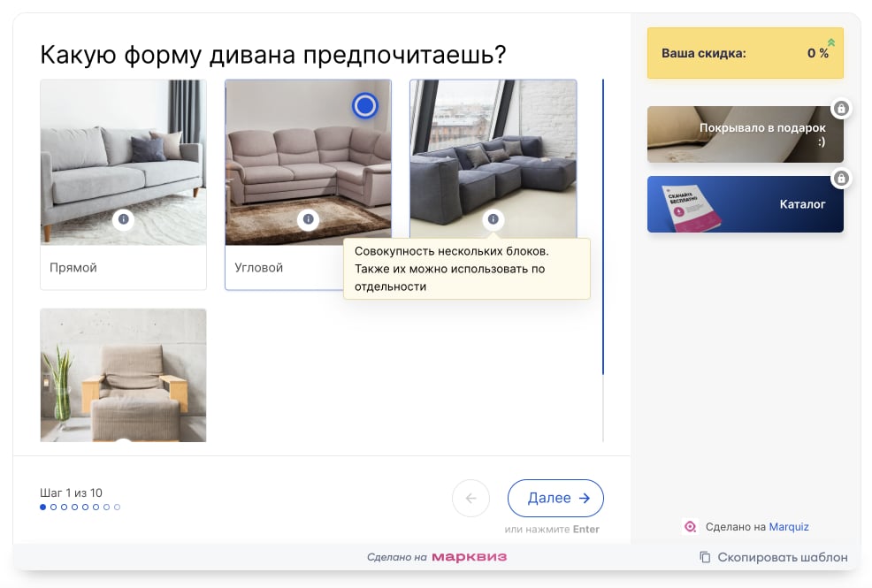Click info icon on Угловой sofa image
The width and height of the screenshot is (872, 588).
pyautogui.click(x=308, y=219)
